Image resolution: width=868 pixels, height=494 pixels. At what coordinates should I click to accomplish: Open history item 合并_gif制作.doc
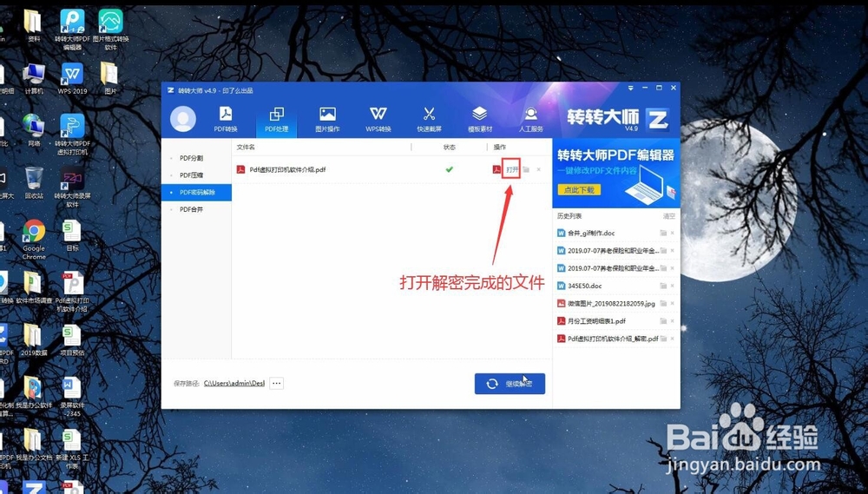coord(590,234)
